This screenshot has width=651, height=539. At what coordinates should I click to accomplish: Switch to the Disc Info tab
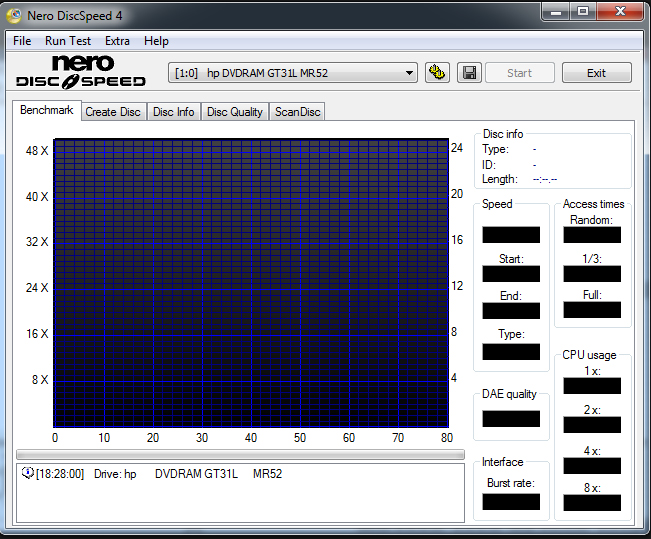click(174, 112)
